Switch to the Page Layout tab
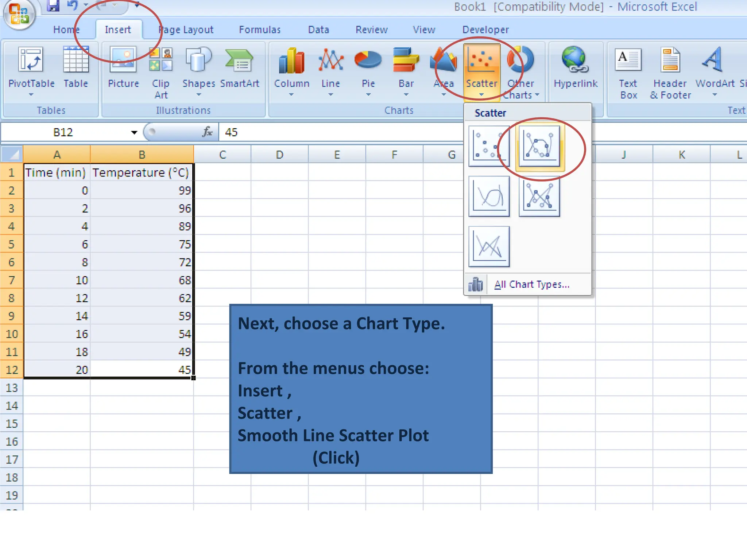This screenshot has height=560, width=747. click(x=186, y=30)
